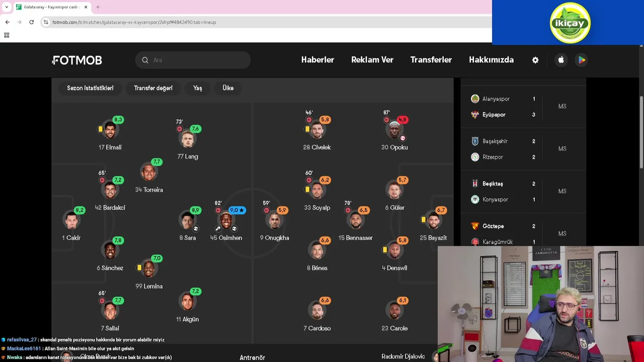
Task: Click the FotMob logo
Action: click(x=77, y=60)
